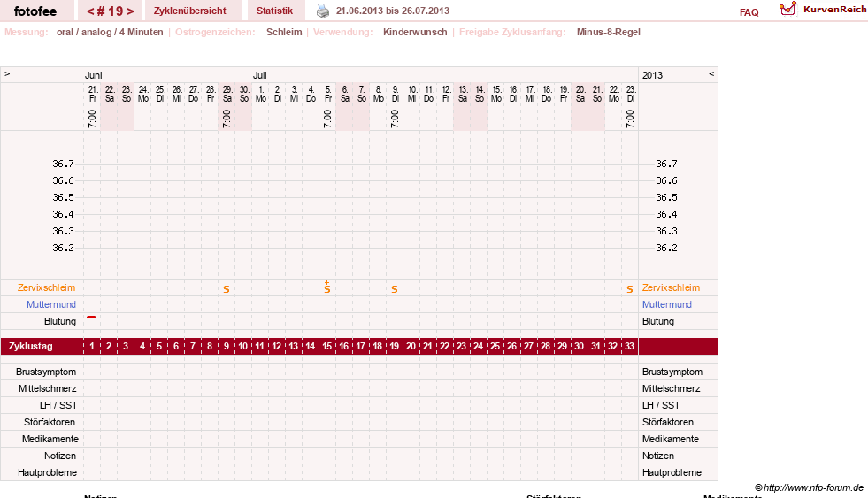Image resolution: width=868 pixels, height=498 pixels.
Task: Click the left 36.2 temperature label
Action: pos(63,248)
